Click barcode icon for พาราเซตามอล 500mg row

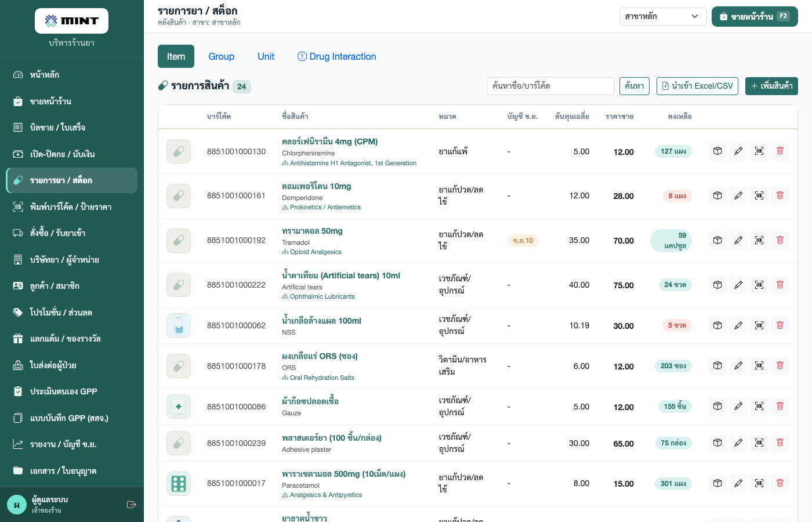pos(759,483)
